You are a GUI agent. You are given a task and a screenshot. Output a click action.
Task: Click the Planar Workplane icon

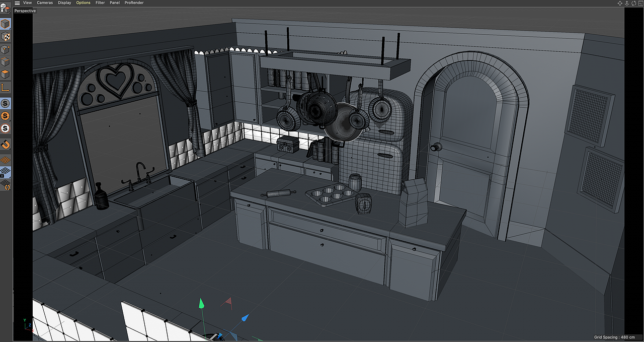(6, 185)
